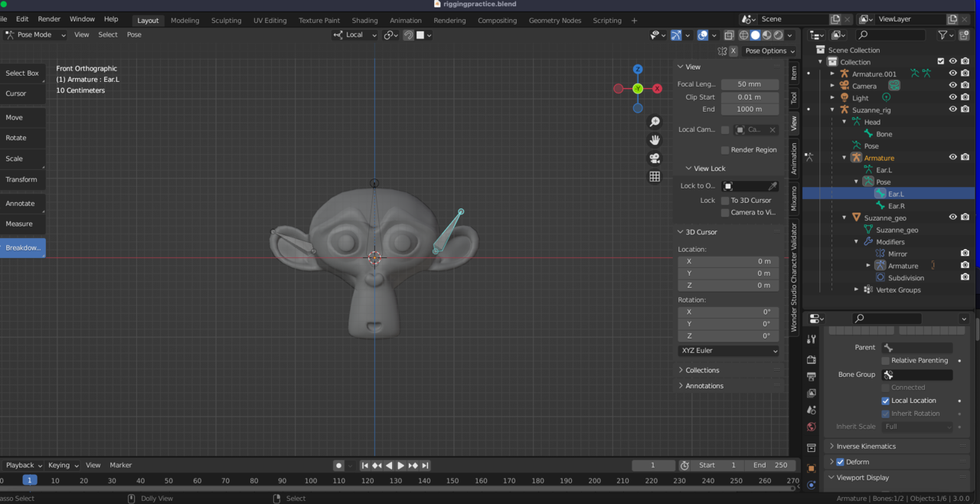Viewport: 980px width, 504px height.
Task: Toggle X-ray display icon
Action: 729,34
